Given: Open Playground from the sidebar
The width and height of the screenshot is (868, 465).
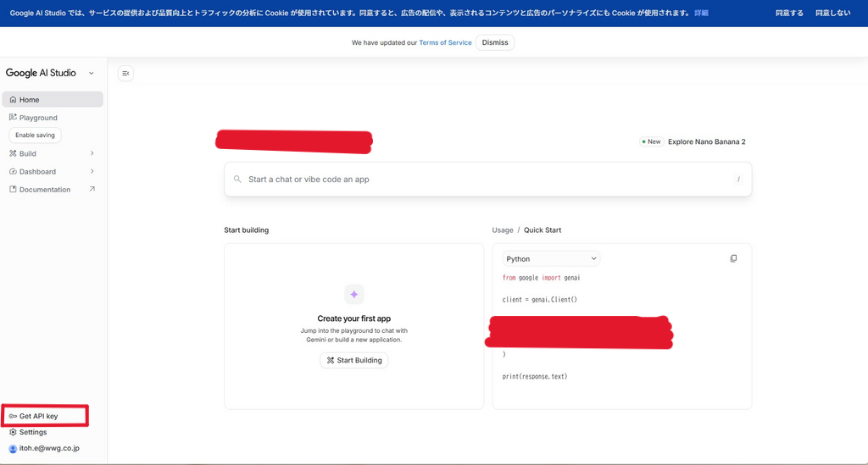Looking at the screenshot, I should point(38,118).
